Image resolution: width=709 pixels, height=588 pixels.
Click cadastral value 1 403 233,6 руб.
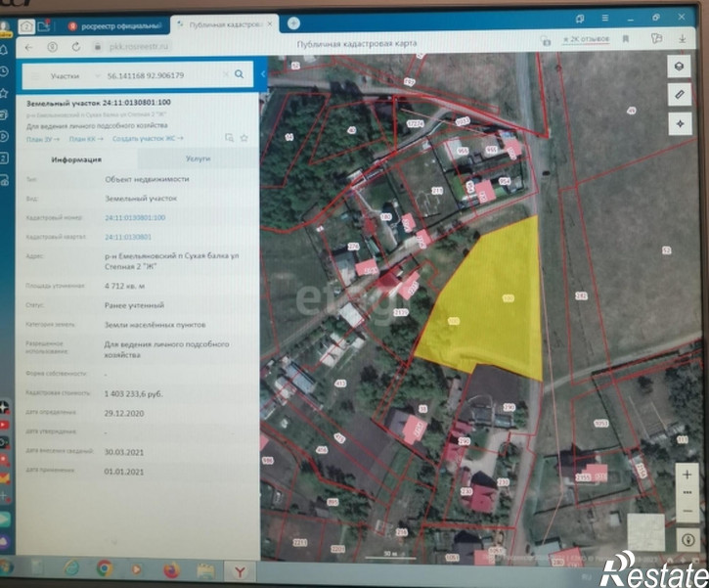[x=133, y=394]
